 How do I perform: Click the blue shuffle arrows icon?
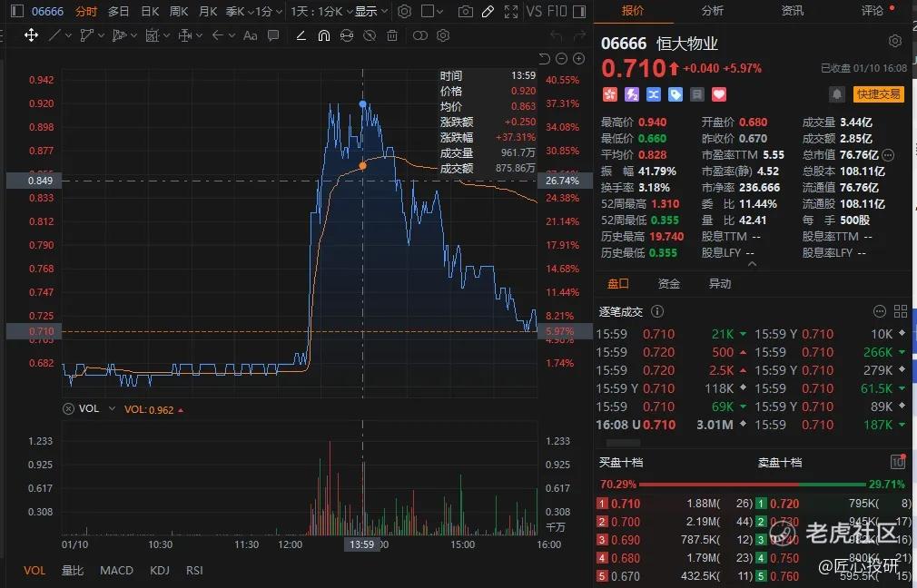(x=653, y=94)
